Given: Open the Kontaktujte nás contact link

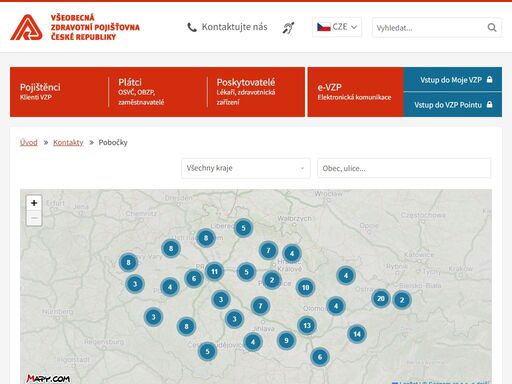Looking at the screenshot, I should [x=227, y=27].
